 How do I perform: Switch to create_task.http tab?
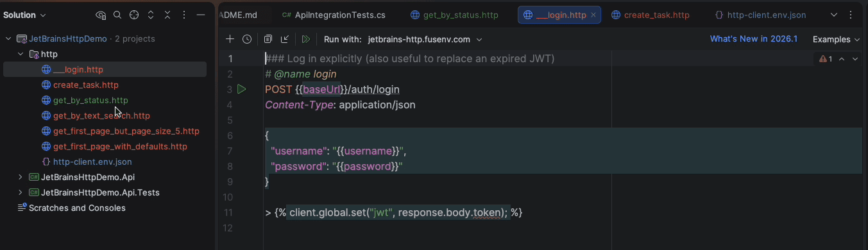(x=651, y=15)
